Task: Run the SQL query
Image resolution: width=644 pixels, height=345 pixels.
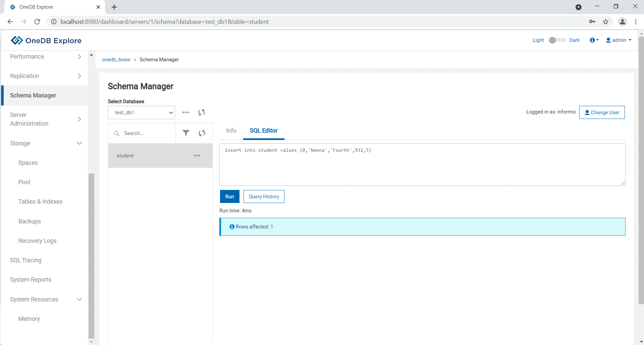Action: point(230,197)
